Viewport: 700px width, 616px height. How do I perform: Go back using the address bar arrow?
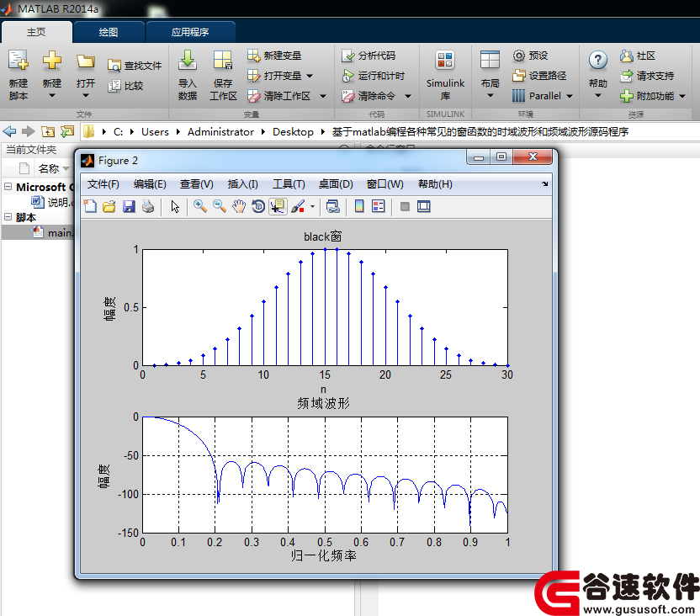[9, 131]
